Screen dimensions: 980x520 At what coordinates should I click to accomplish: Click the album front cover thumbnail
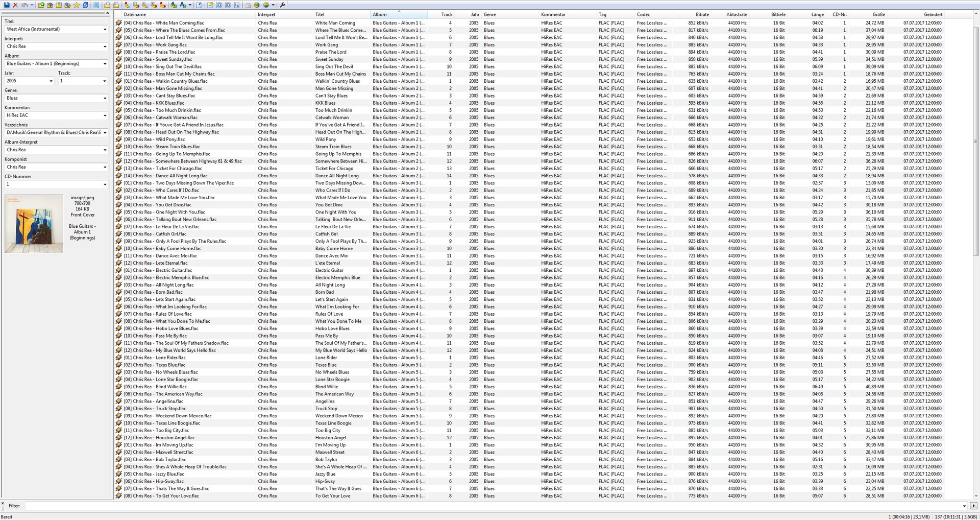(34, 224)
